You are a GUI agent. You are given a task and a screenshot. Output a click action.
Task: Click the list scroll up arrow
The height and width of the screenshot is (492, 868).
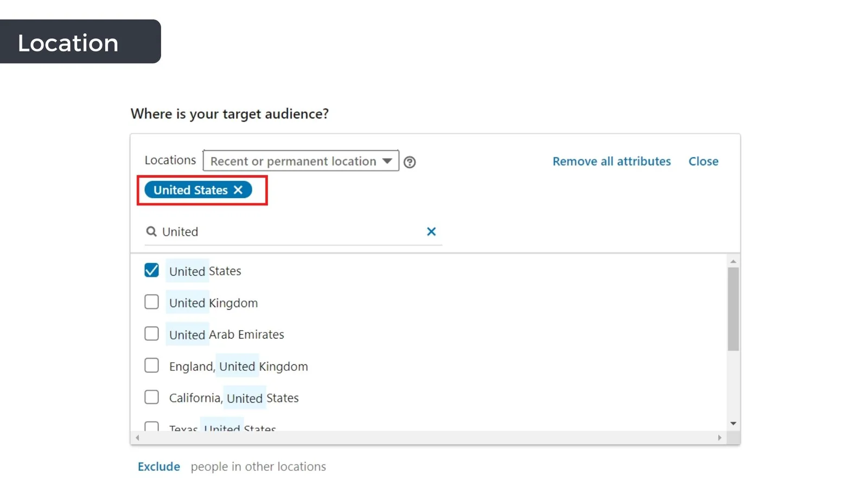(733, 261)
